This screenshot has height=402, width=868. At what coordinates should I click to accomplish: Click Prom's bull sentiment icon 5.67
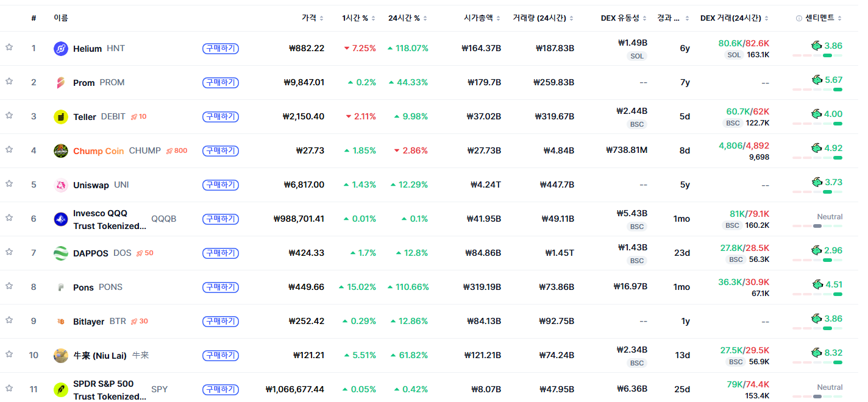(817, 79)
